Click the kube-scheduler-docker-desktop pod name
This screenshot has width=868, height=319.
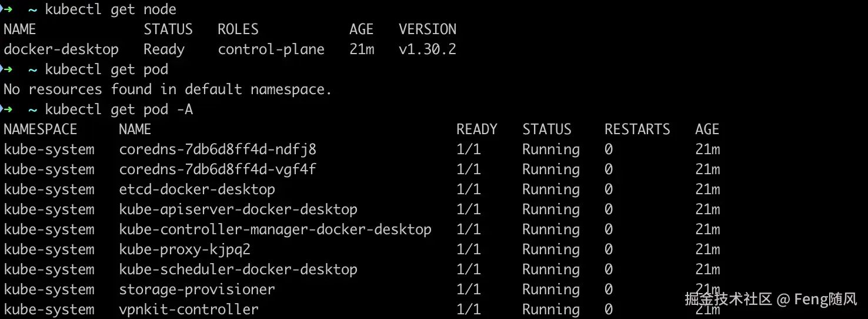238,270
